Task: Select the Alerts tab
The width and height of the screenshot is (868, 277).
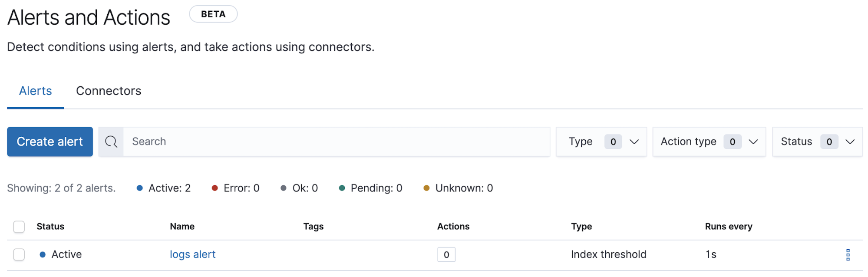Action: (x=35, y=91)
